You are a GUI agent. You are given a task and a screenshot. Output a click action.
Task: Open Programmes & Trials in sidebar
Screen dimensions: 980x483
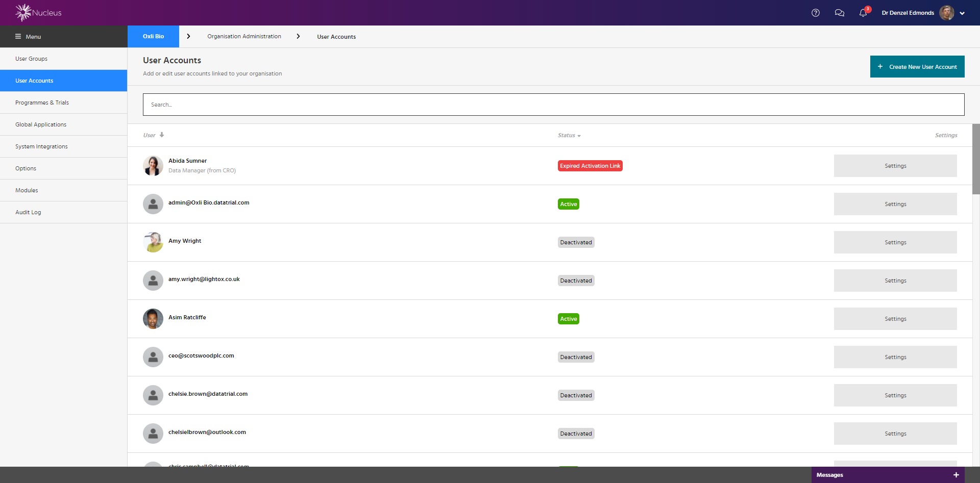tap(63, 103)
